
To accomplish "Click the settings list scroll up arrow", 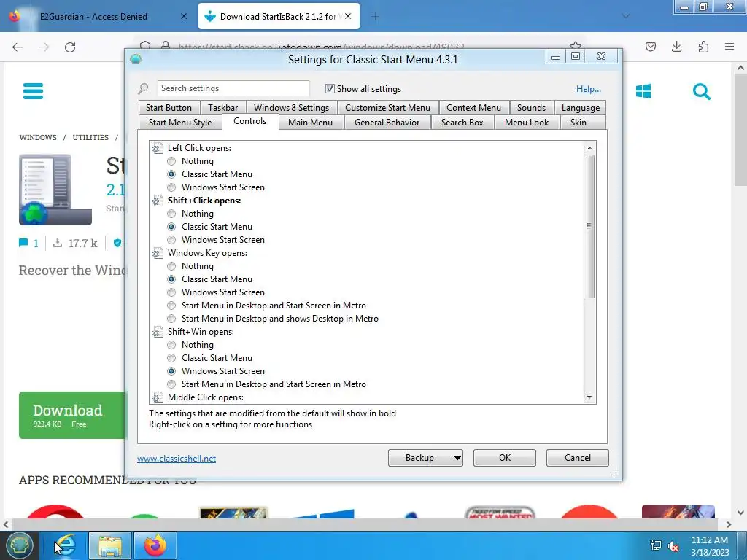I will (x=589, y=148).
